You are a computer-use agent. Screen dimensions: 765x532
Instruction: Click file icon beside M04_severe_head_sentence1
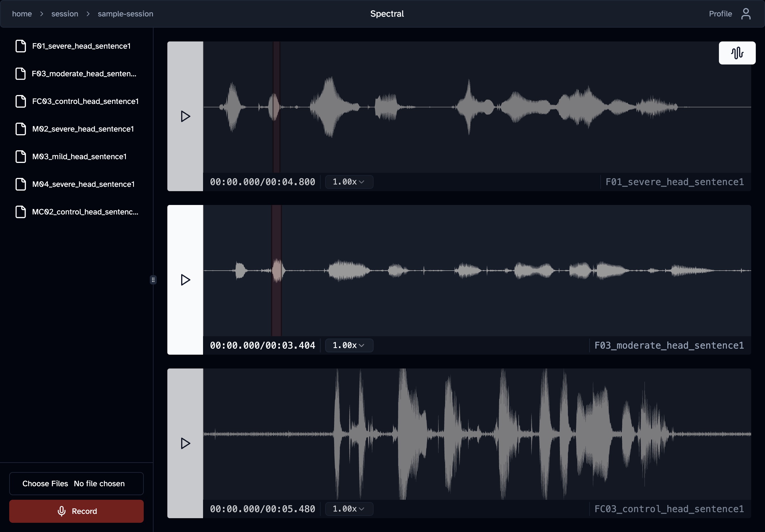click(21, 184)
